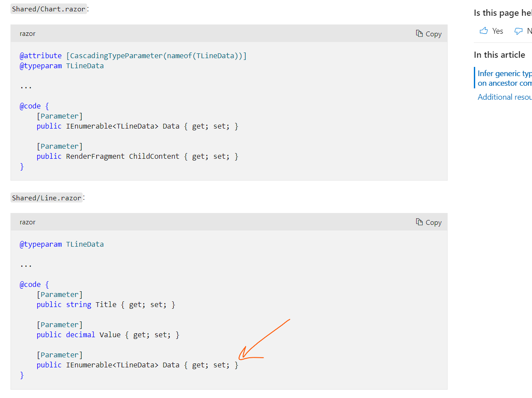Click the RenderFragment ChildContent property line
This screenshot has width=532, height=398.
(138, 156)
